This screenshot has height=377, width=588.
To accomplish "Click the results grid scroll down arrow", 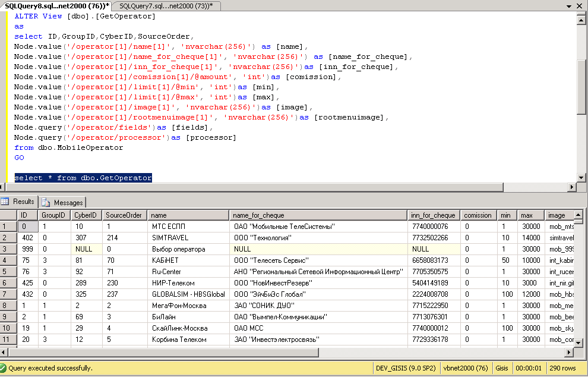I will 578,343.
